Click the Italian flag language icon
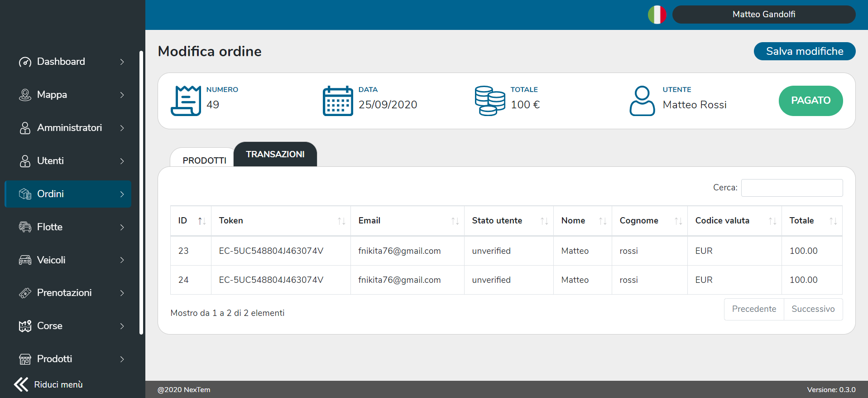This screenshot has width=868, height=398. (x=657, y=15)
